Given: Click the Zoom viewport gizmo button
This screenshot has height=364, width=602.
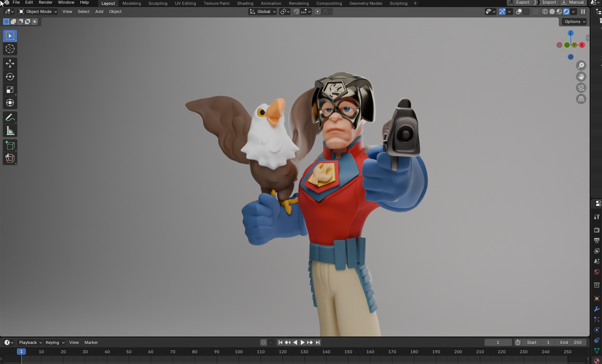Looking at the screenshot, I should point(581,65).
